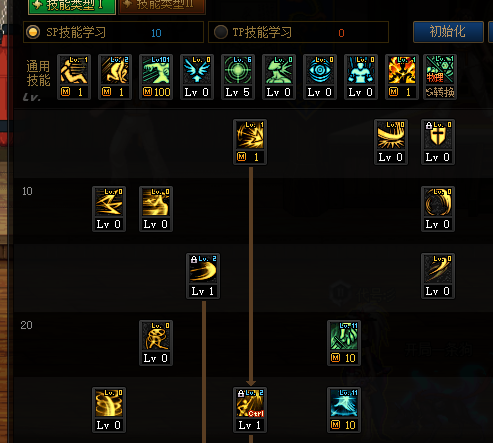Select the SP技能学习 radio button
Screen dimensions: 493x443
pos(33,32)
